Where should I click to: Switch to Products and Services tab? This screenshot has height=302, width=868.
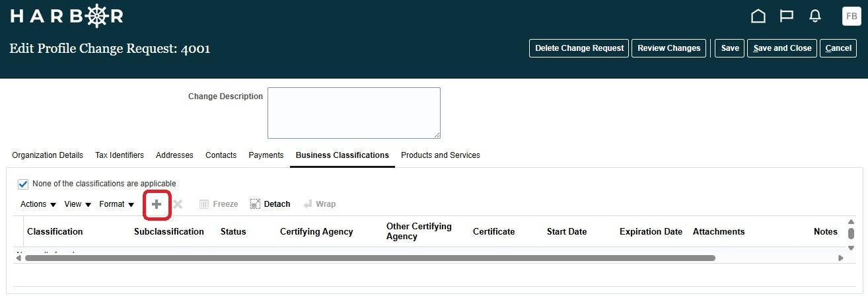(x=441, y=155)
